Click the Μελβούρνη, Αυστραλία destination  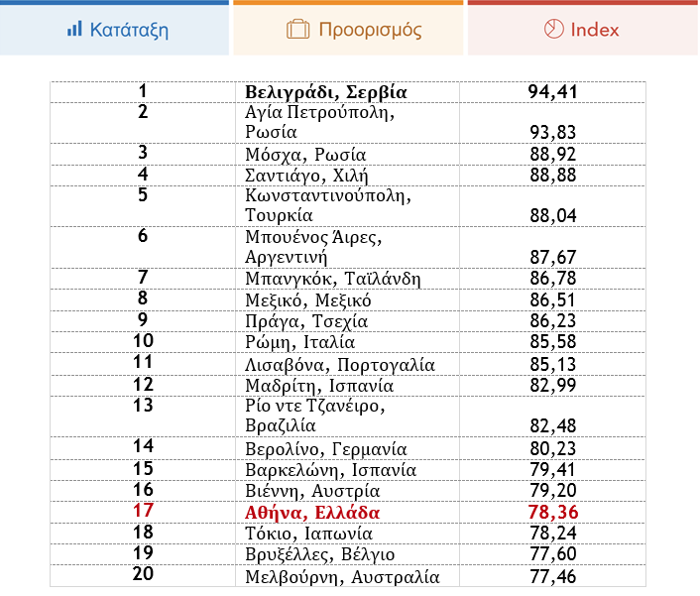tap(342, 577)
